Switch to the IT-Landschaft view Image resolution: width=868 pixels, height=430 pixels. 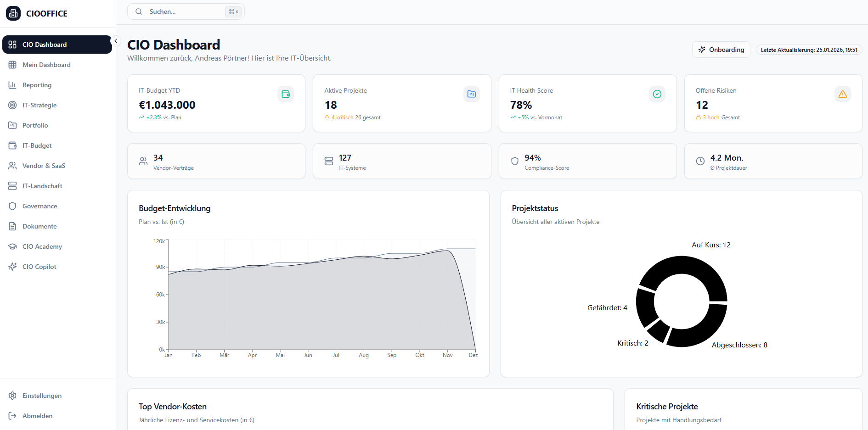pyautogui.click(x=42, y=186)
